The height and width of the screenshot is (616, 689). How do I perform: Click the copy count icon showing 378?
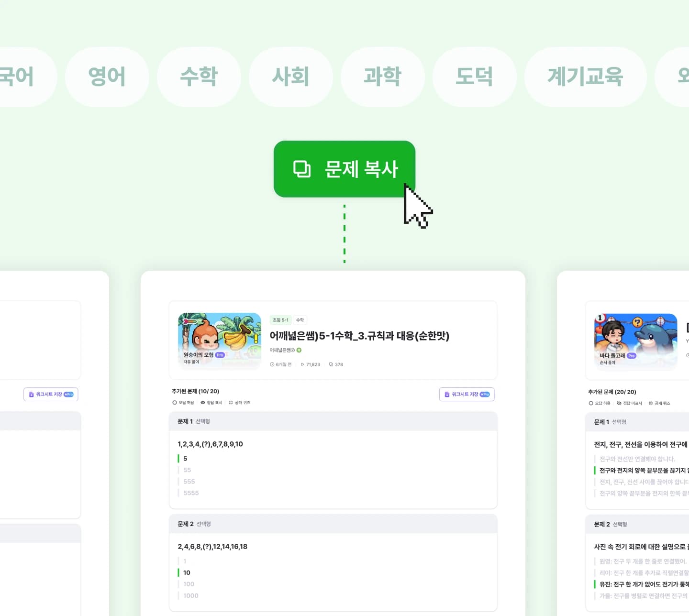(x=332, y=364)
